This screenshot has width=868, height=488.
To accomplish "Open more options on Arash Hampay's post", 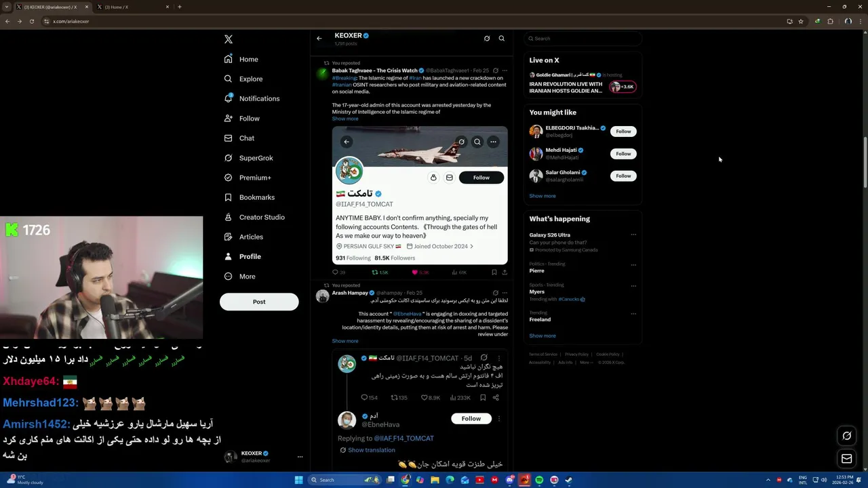I will [505, 293].
